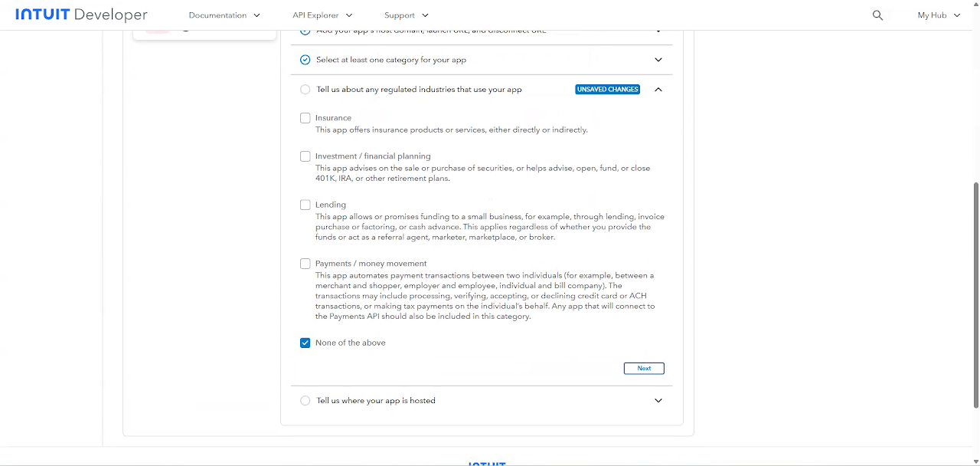Click the Next button
This screenshot has height=466, width=980.
point(644,369)
